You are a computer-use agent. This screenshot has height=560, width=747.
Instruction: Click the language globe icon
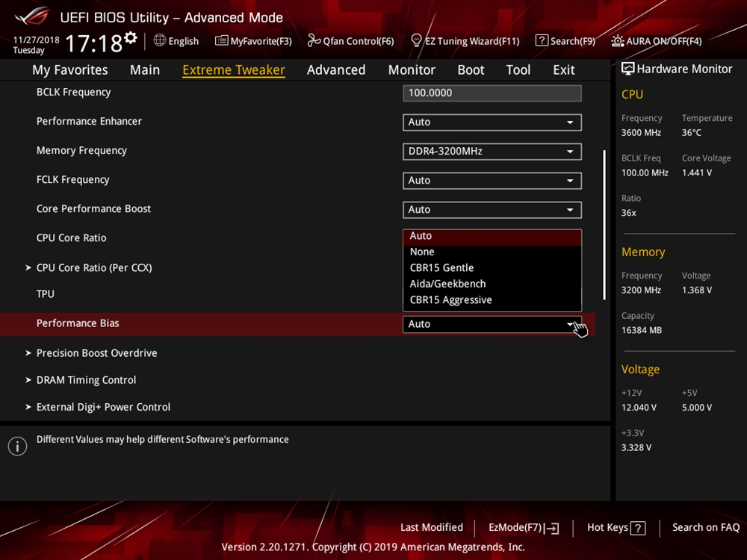tap(160, 40)
